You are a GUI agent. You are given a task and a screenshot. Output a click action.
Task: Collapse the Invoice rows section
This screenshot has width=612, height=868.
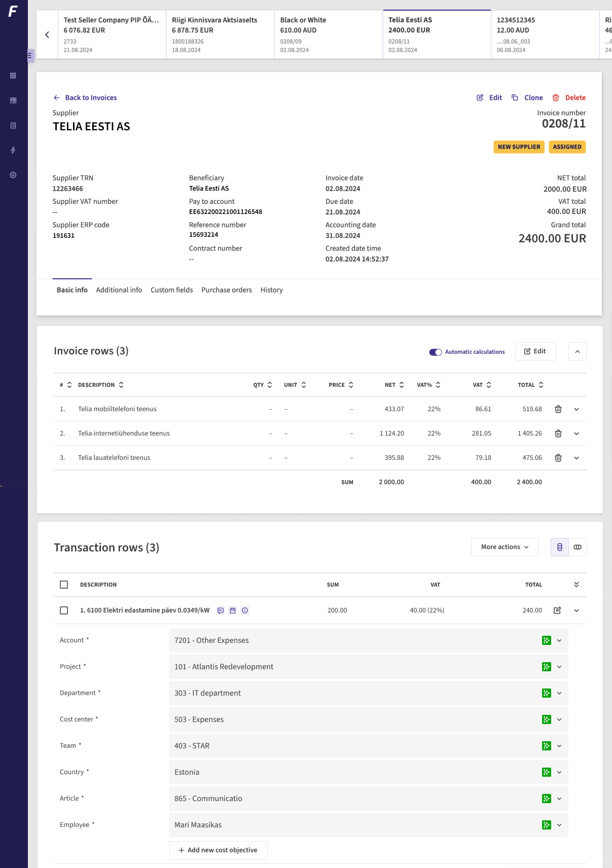(578, 351)
